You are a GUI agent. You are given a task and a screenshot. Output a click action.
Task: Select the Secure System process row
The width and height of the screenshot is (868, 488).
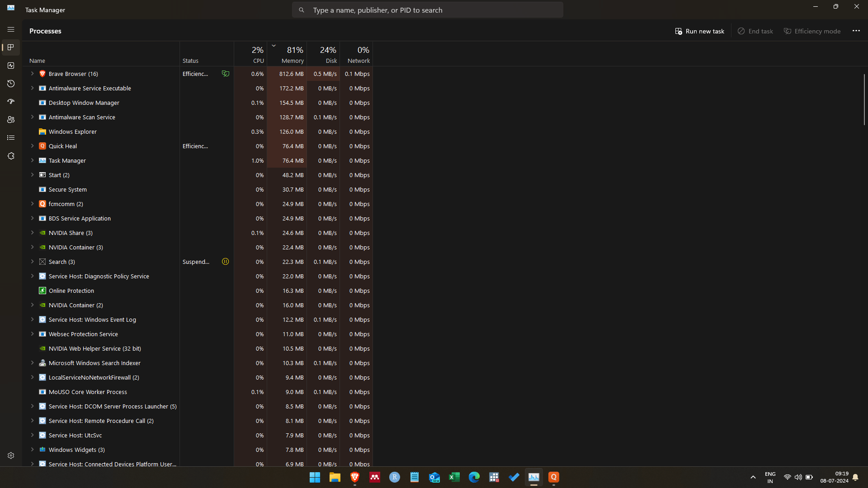click(198, 189)
